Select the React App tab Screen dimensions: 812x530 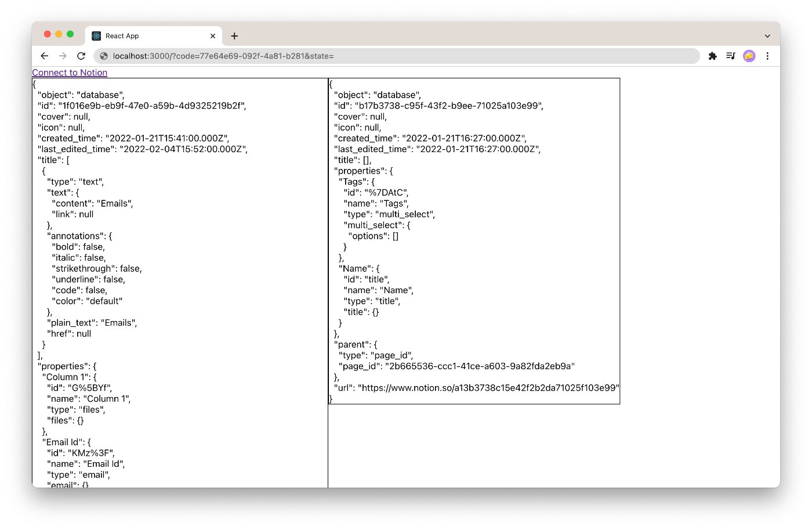tap(154, 36)
